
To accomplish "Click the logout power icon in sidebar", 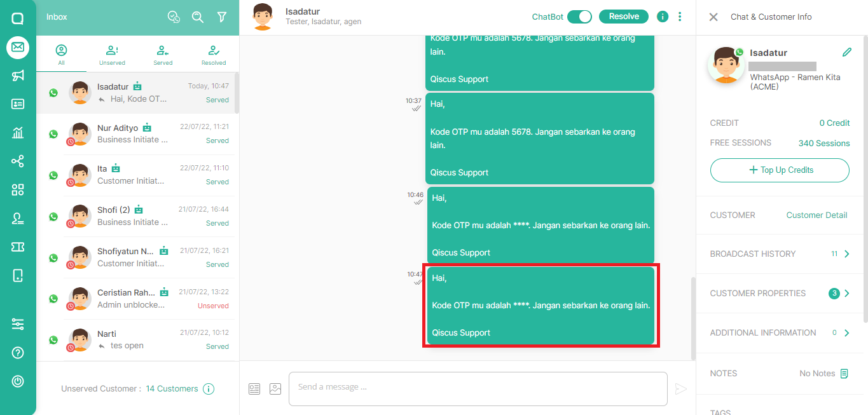I will coord(17,381).
